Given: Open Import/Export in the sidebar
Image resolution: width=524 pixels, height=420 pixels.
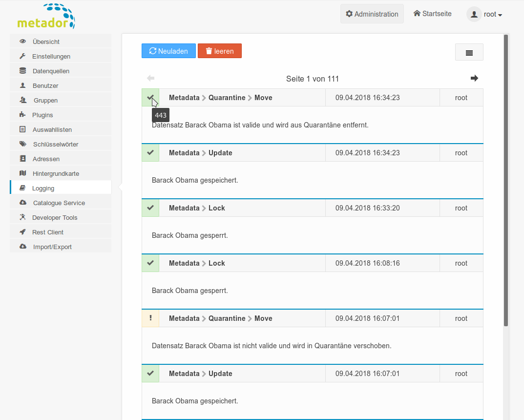Looking at the screenshot, I should (61, 247).
